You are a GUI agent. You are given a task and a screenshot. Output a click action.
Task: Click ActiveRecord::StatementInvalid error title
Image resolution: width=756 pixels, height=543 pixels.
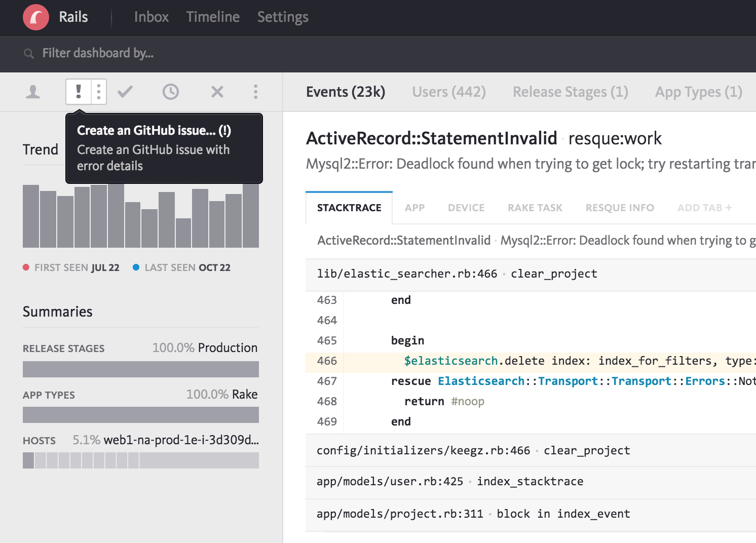[x=432, y=138]
